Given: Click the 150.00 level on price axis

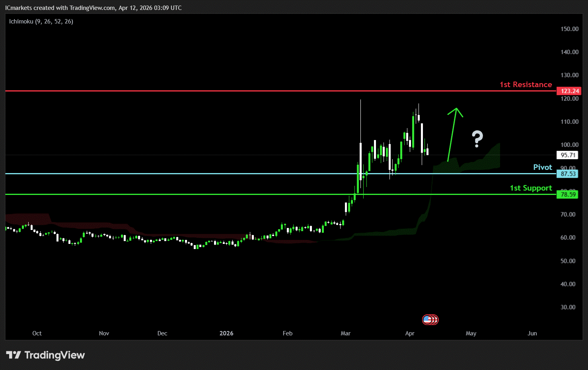Looking at the screenshot, I should [569, 29].
